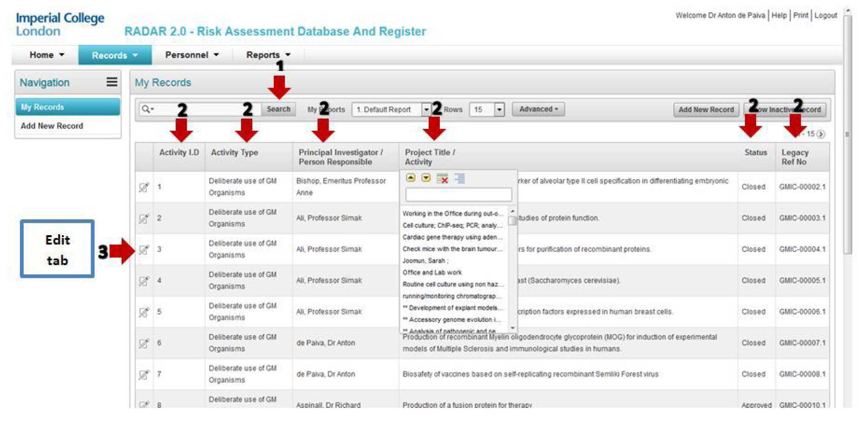Open the Reports menu
This screenshot has height=441, width=868.
pyautogui.click(x=268, y=55)
